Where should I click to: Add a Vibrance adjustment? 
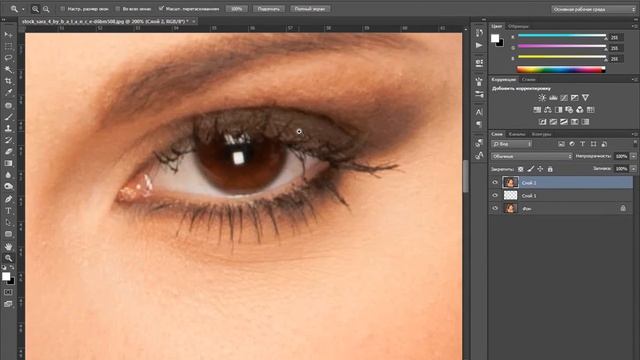[x=585, y=98]
